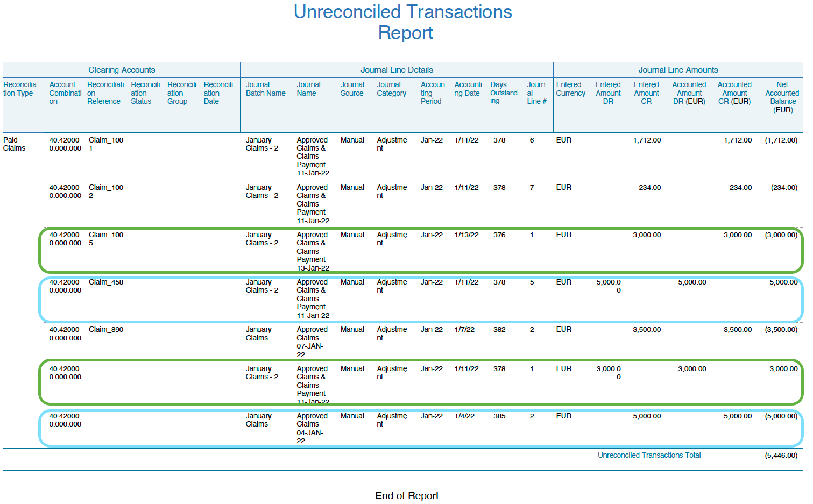Click the End of Report text
Image resolution: width=813 pixels, height=504 pixels.
(x=407, y=495)
